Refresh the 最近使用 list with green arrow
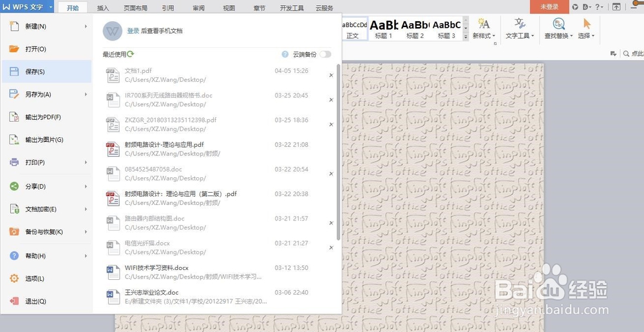The width and height of the screenshot is (644, 332). click(x=131, y=54)
